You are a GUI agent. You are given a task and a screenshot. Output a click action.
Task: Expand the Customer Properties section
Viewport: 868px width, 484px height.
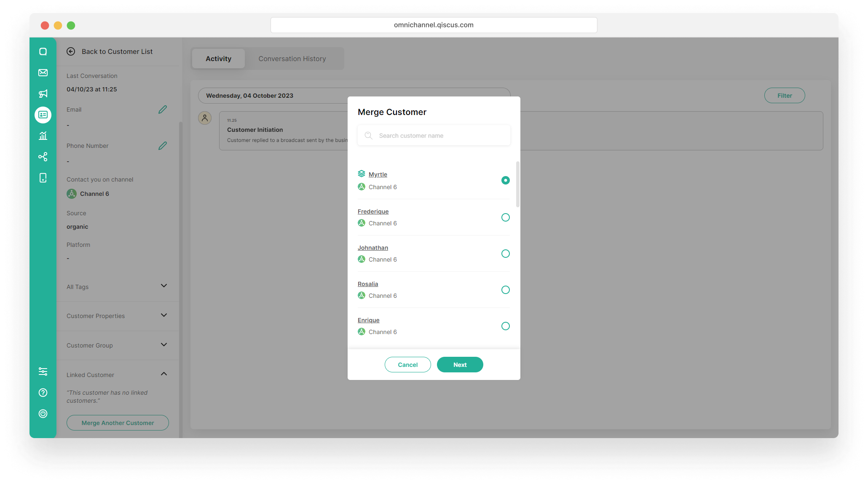164,316
